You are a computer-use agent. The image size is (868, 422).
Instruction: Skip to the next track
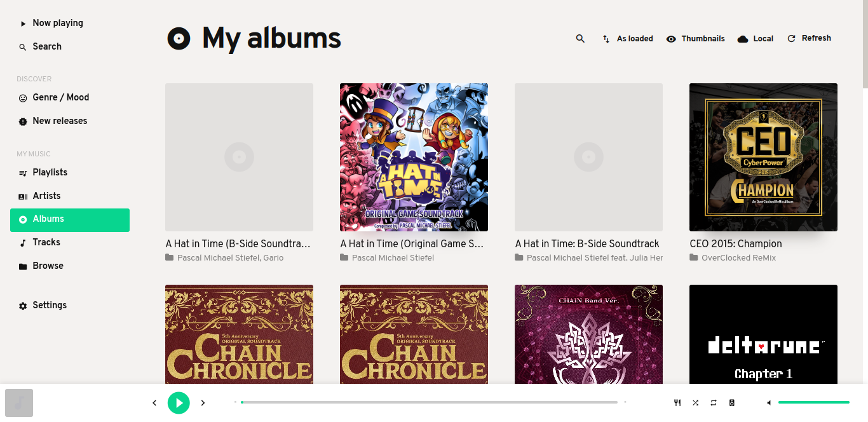coord(203,403)
